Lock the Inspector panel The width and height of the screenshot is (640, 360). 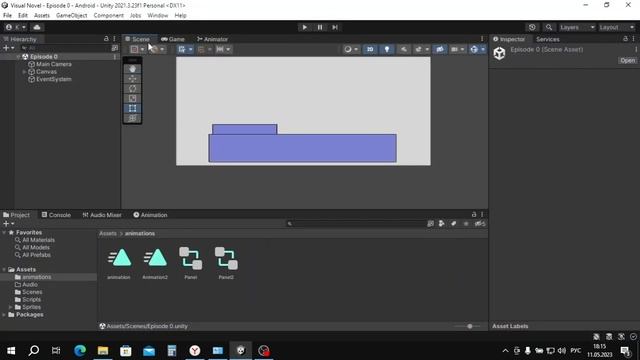(x=625, y=39)
